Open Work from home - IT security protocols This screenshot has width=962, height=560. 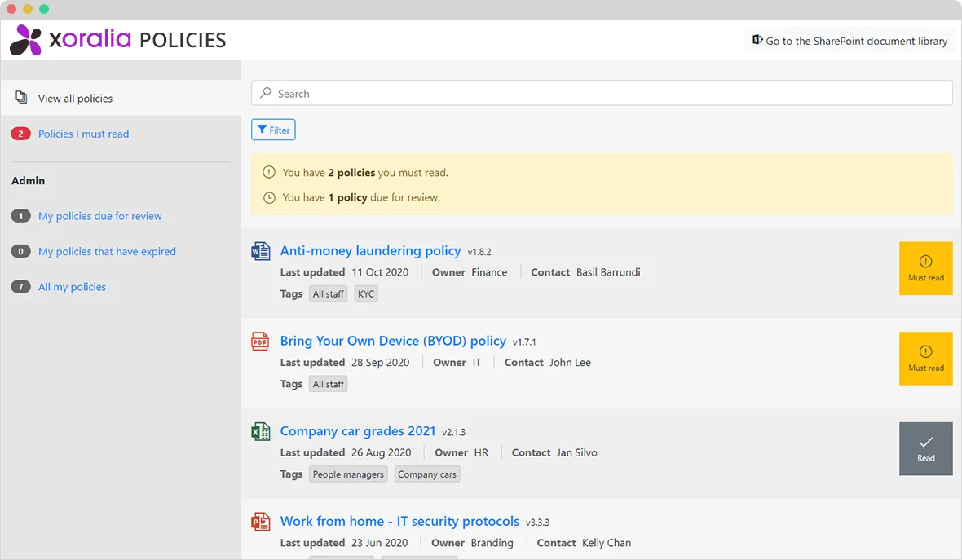[x=399, y=522]
